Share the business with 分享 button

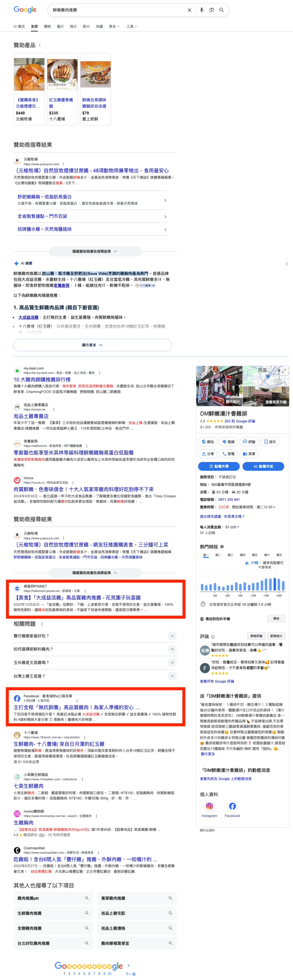click(x=208, y=454)
